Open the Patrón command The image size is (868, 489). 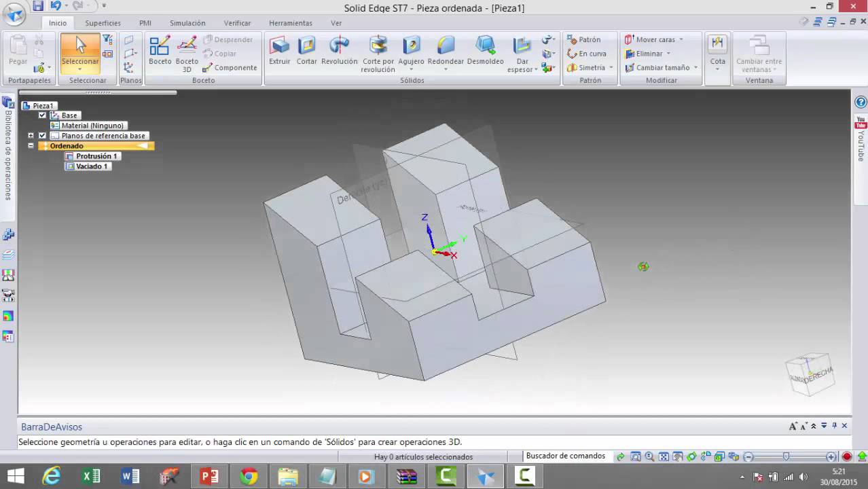click(x=584, y=39)
